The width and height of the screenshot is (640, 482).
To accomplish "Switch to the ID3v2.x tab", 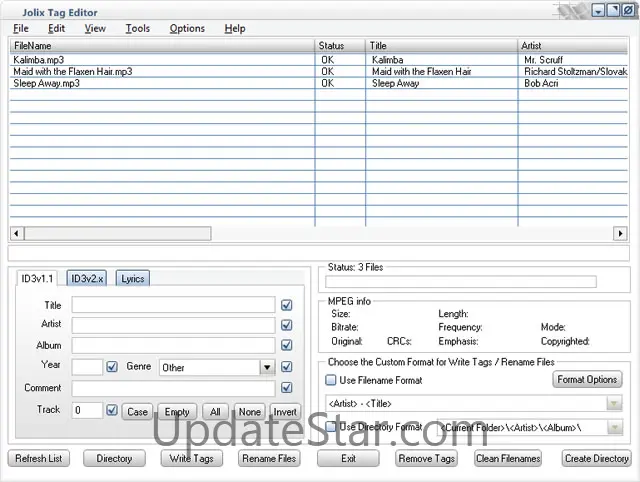I will point(87,279).
